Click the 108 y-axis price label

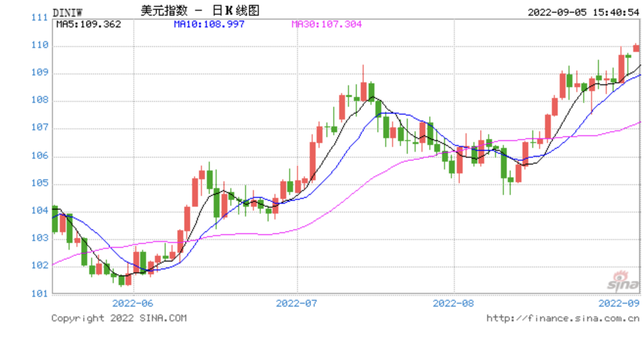39,100
